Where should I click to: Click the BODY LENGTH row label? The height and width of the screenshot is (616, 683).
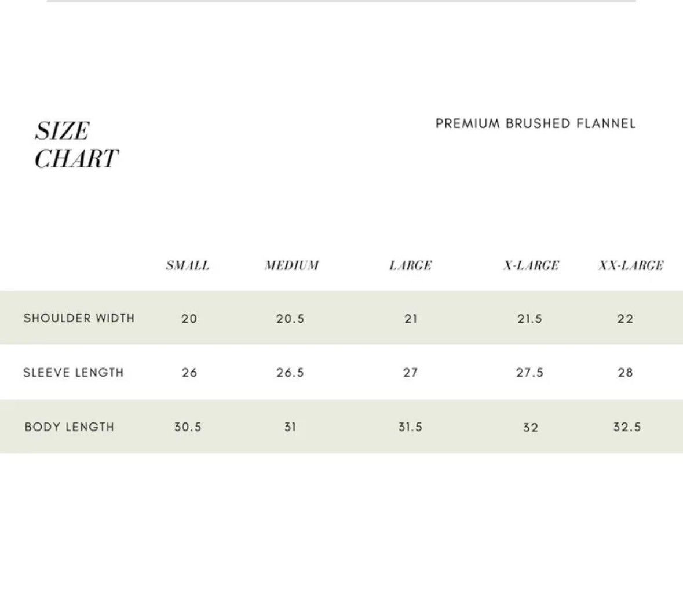point(70,427)
